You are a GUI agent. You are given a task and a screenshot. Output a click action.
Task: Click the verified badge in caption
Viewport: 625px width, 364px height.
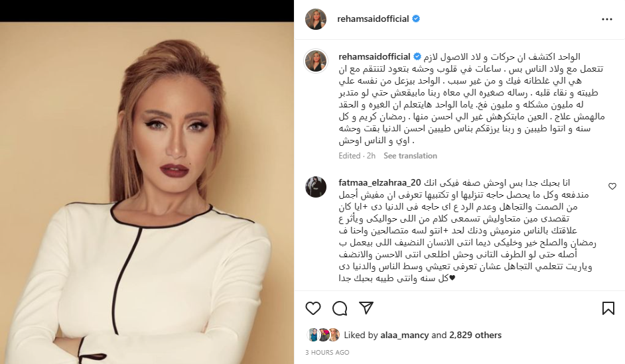417,56
